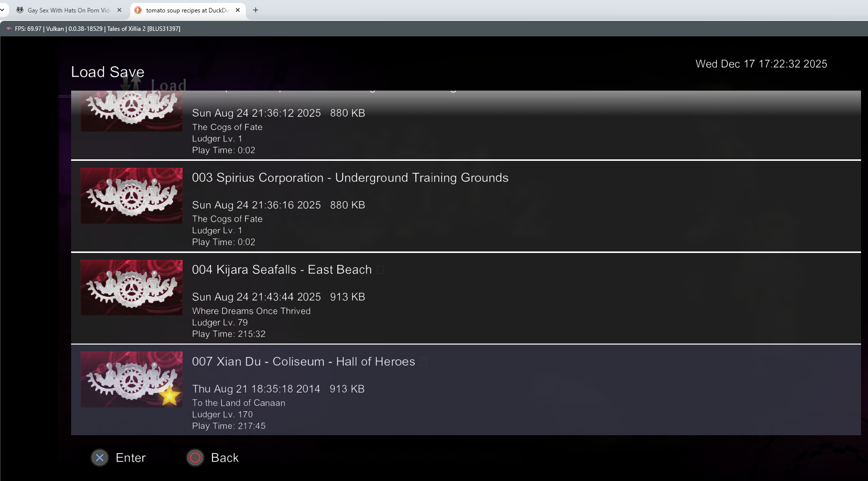Click 'The Cogs of Fate' in the 003 save

pyautogui.click(x=227, y=219)
